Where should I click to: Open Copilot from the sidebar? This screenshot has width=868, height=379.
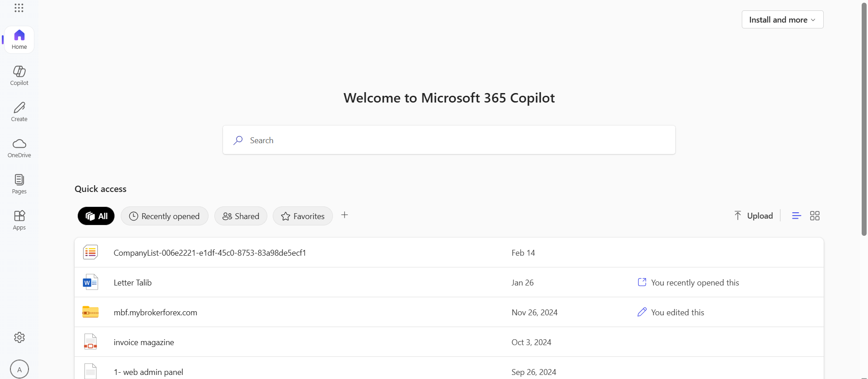click(x=19, y=75)
